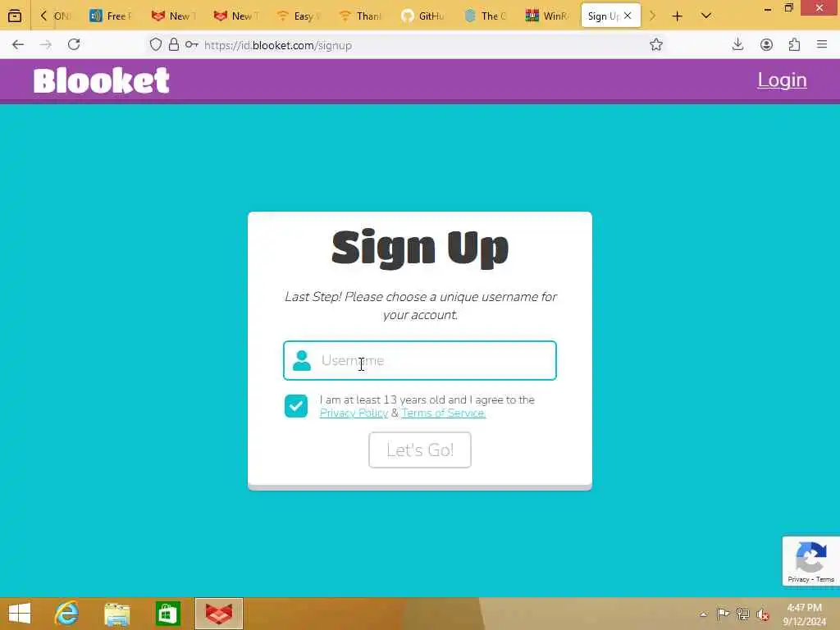Switch to the Thank tab

[361, 16]
